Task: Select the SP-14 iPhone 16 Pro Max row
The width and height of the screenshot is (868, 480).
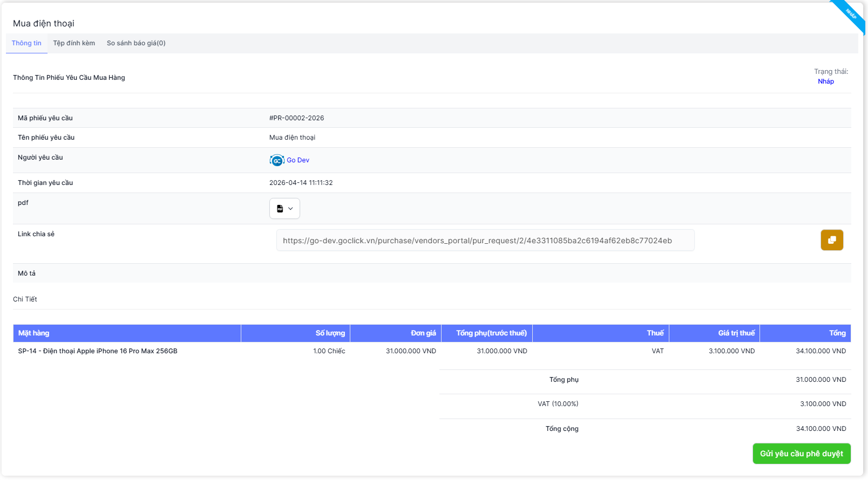Action: pos(98,351)
